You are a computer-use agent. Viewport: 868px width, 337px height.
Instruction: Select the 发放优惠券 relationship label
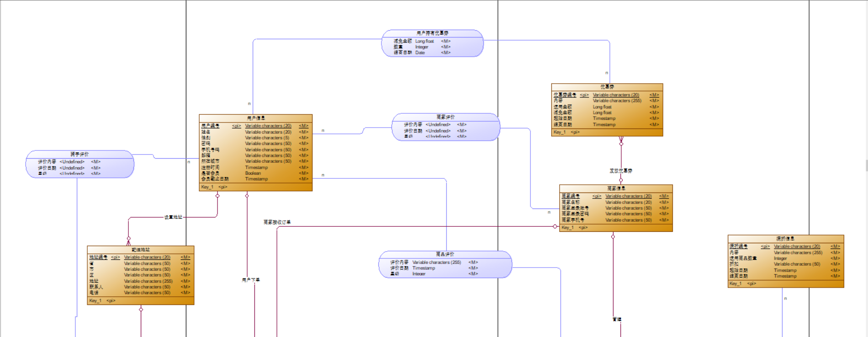click(x=621, y=171)
